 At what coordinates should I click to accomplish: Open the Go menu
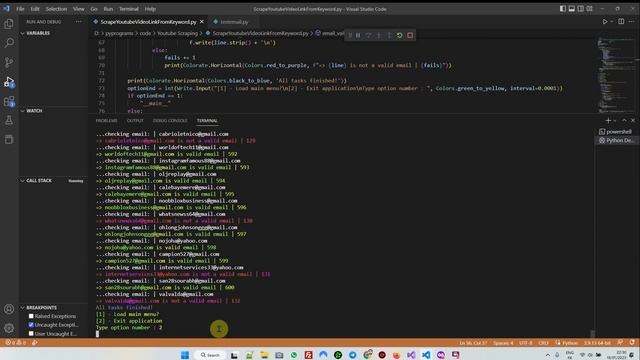pos(94,9)
